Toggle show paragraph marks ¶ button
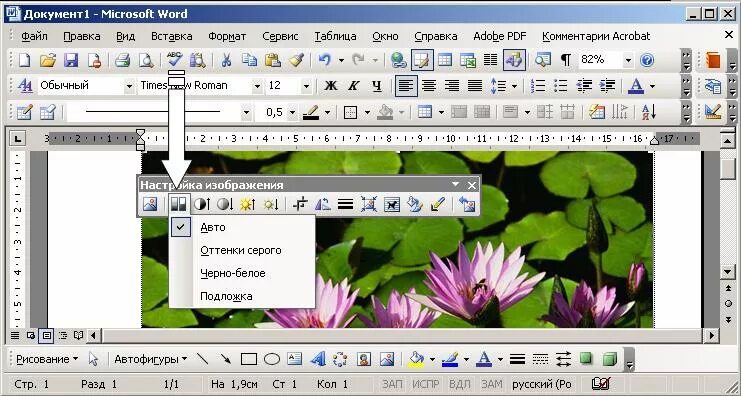Screen dimensions: 741x396 (x=566, y=60)
